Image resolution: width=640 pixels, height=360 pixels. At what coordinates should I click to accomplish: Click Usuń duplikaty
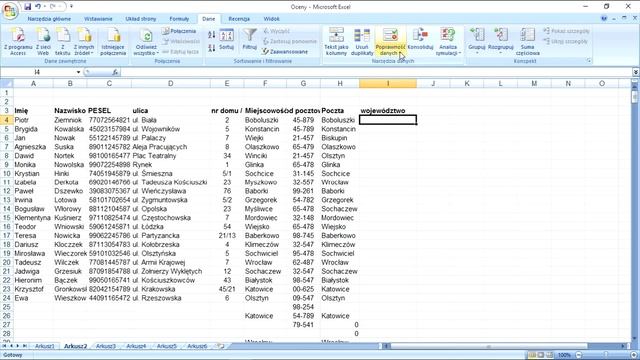[362, 42]
